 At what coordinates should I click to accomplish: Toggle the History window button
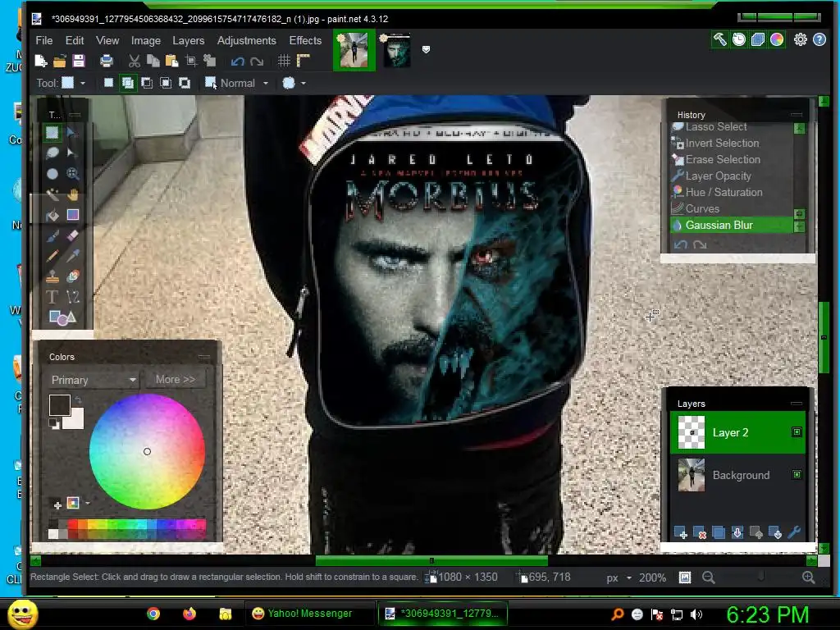pos(739,39)
